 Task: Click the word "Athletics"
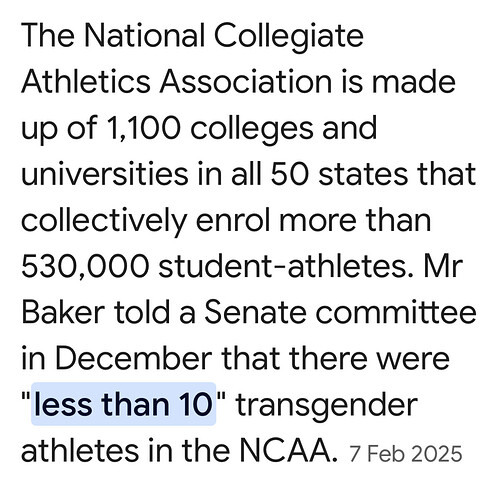coord(86,82)
